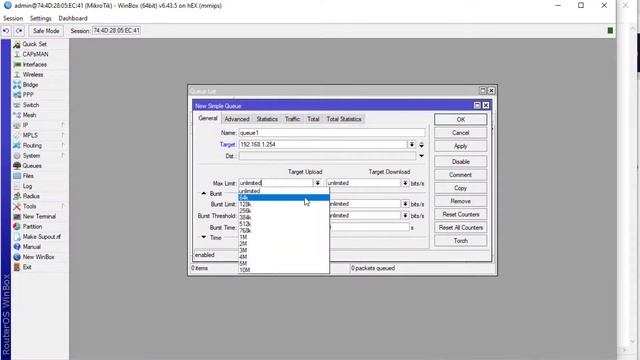Launch New Terminal
Viewport: 640px width, 360px height.
[40, 216]
